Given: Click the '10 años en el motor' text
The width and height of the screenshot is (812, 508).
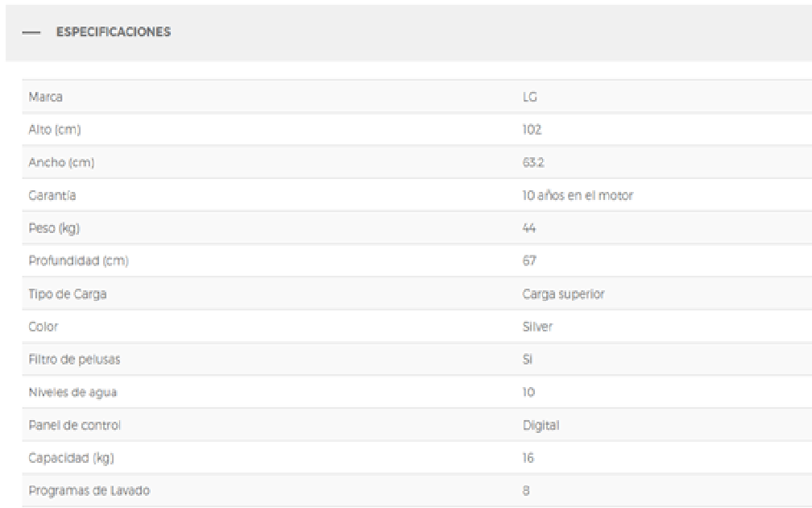Looking at the screenshot, I should pos(578,195).
